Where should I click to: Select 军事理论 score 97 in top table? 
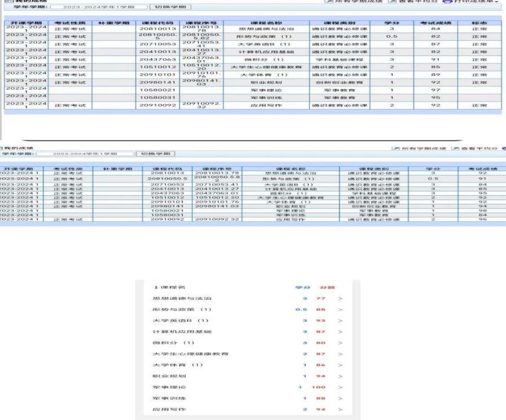[435, 90]
